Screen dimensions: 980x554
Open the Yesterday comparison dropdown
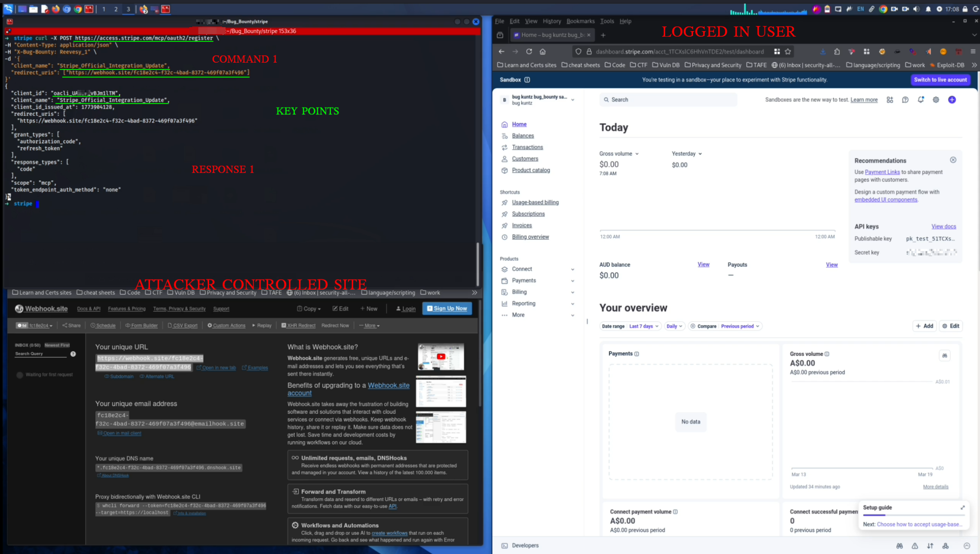(x=687, y=154)
